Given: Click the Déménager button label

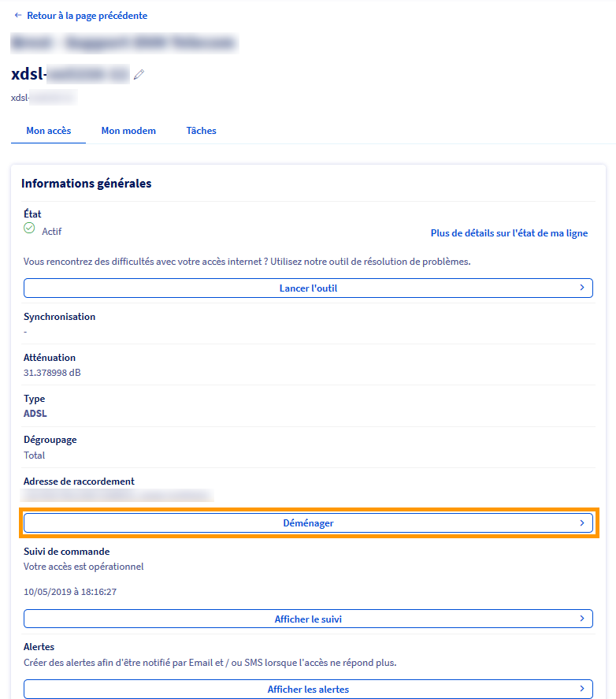Looking at the screenshot, I should pyautogui.click(x=308, y=523).
